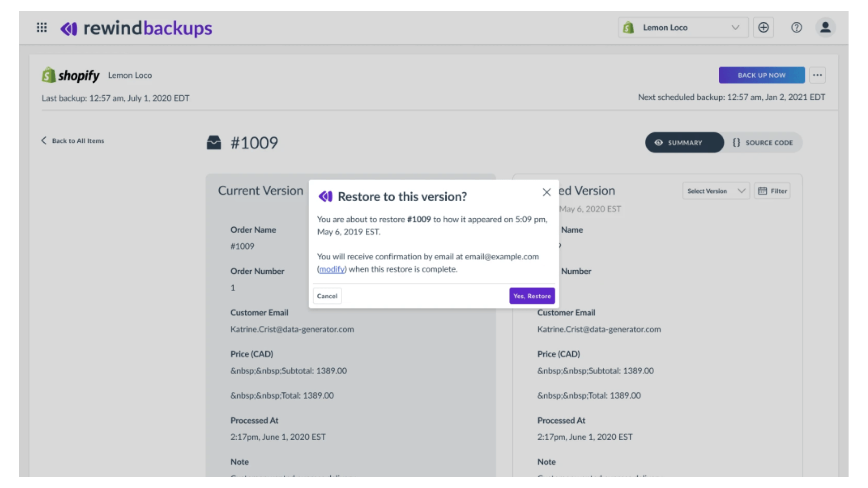Click Customer Email label in Current Version

(259, 313)
